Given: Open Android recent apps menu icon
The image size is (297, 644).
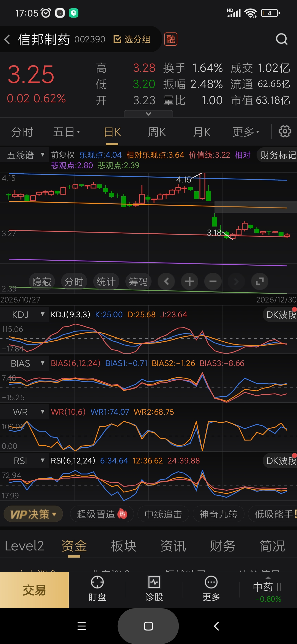Looking at the screenshot, I should tap(82, 626).
